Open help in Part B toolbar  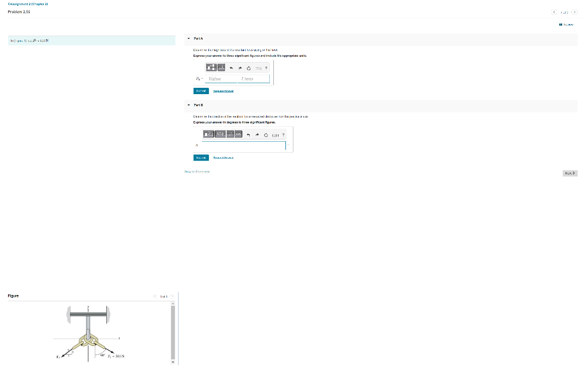click(284, 135)
